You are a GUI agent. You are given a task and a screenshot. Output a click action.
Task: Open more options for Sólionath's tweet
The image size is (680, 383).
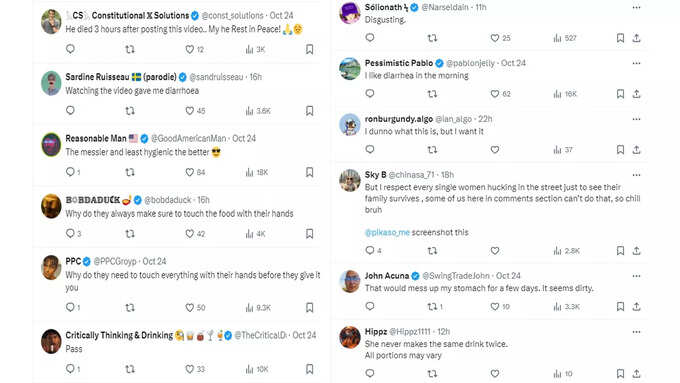tap(636, 7)
